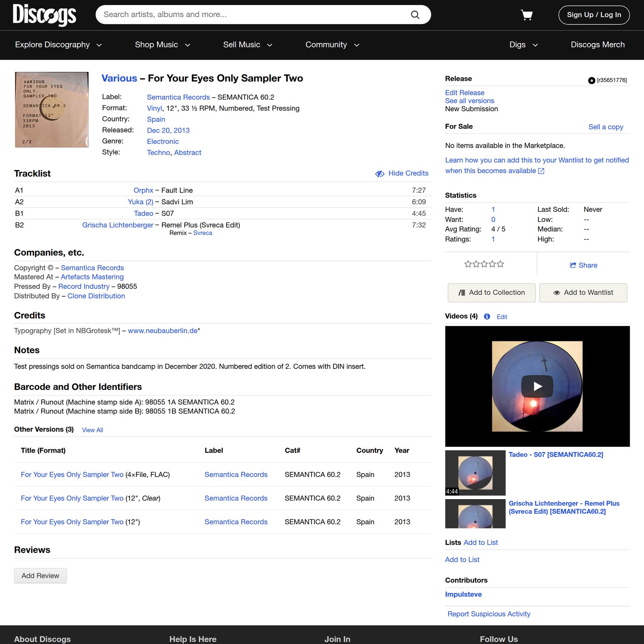This screenshot has width=644, height=644.
Task: Rate release five stars
Action: pos(501,264)
